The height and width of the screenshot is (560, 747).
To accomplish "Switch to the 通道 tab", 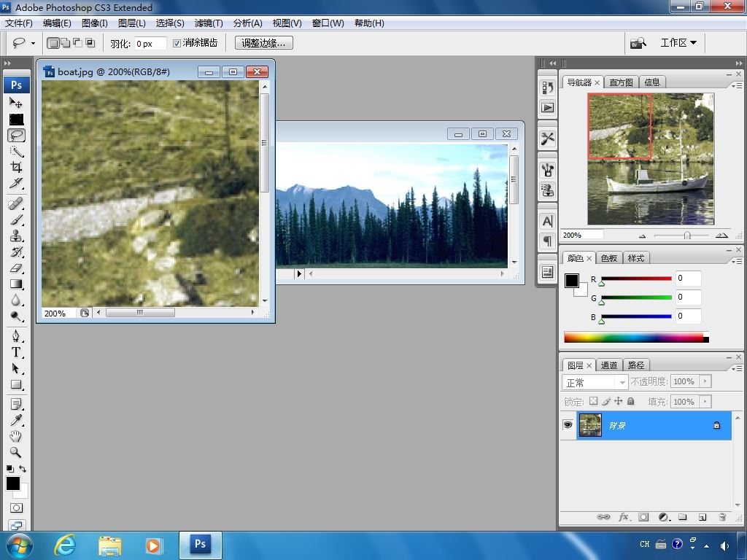I will coord(609,365).
